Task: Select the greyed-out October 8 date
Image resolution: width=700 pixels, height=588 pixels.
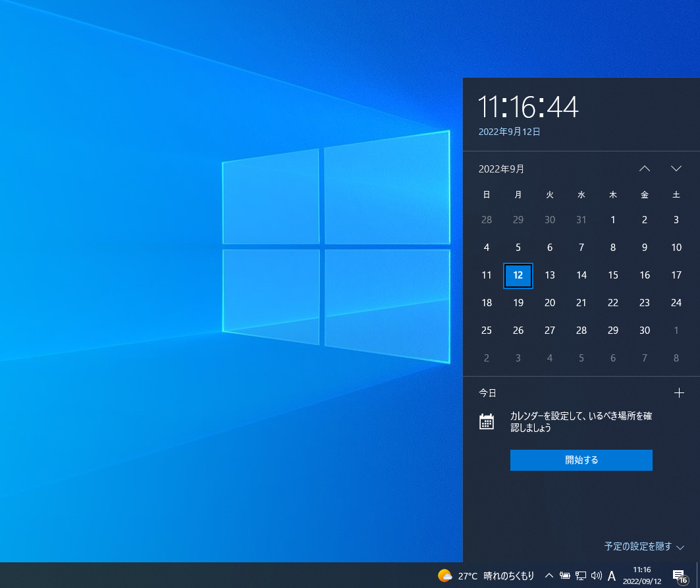Action: tap(676, 358)
